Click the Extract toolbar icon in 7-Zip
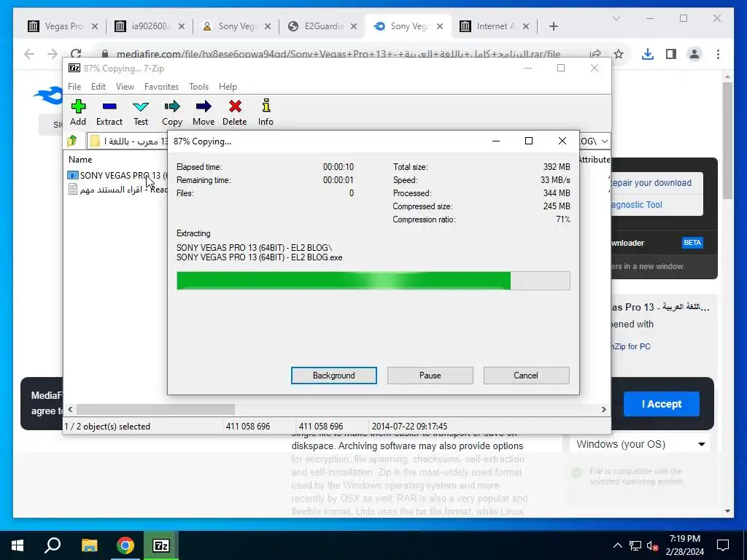This screenshot has height=560, width=747. pyautogui.click(x=109, y=112)
